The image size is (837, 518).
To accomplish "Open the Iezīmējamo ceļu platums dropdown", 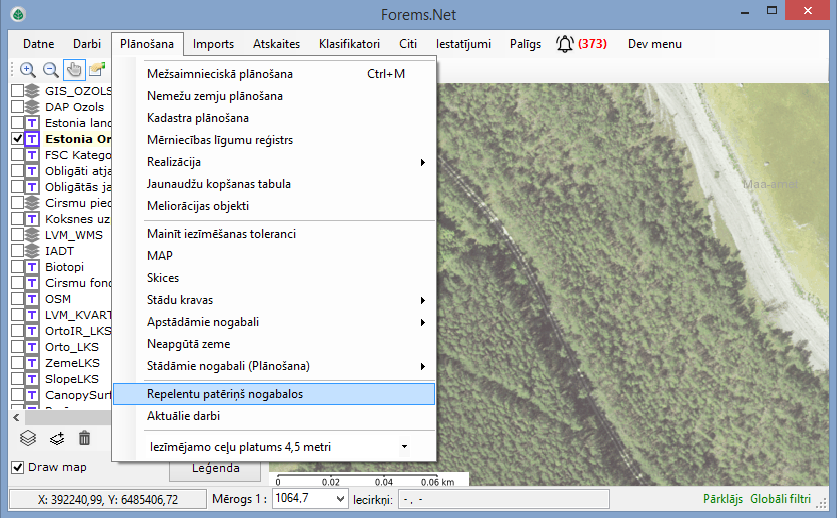I will 404,446.
